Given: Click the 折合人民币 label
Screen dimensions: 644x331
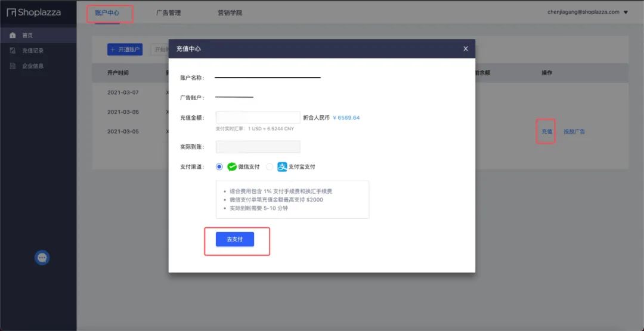Looking at the screenshot, I should coord(316,118).
